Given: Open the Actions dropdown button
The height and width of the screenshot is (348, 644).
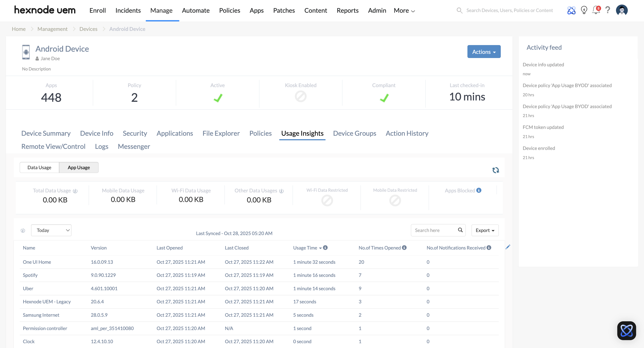Looking at the screenshot, I should coord(484,52).
